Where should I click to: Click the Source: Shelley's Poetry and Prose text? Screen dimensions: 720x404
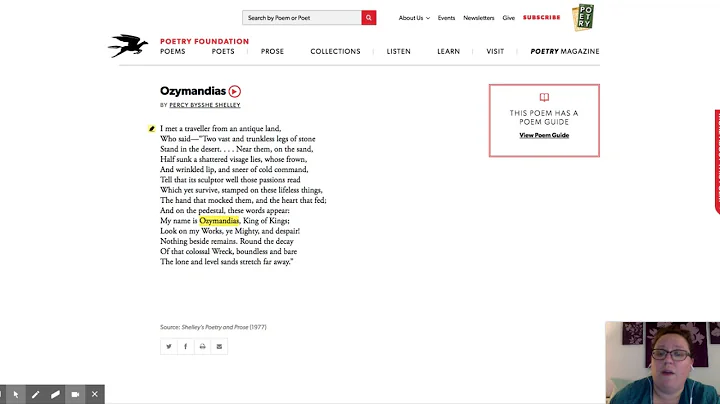tap(213, 327)
